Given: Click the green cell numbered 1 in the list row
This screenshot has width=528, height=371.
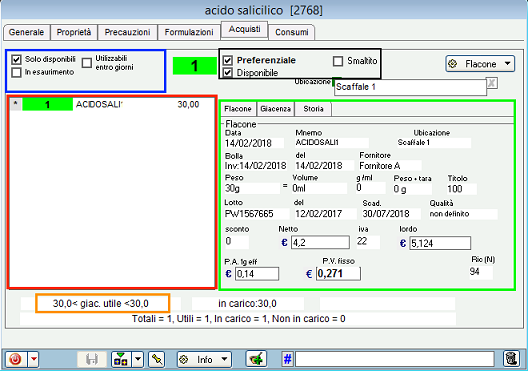Looking at the screenshot, I should click(x=47, y=105).
